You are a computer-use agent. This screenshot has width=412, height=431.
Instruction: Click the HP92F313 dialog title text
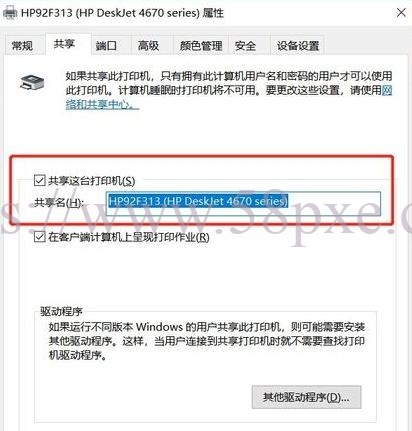click(122, 13)
